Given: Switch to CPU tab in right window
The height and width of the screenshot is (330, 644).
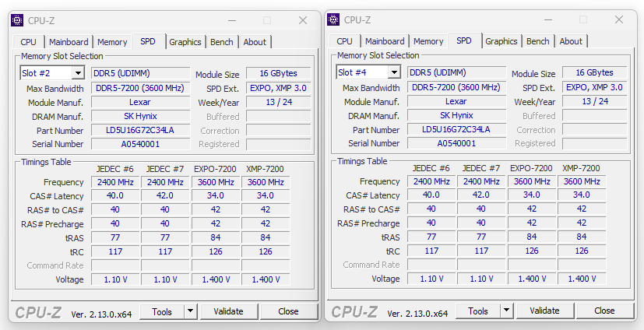Looking at the screenshot, I should 345,41.
